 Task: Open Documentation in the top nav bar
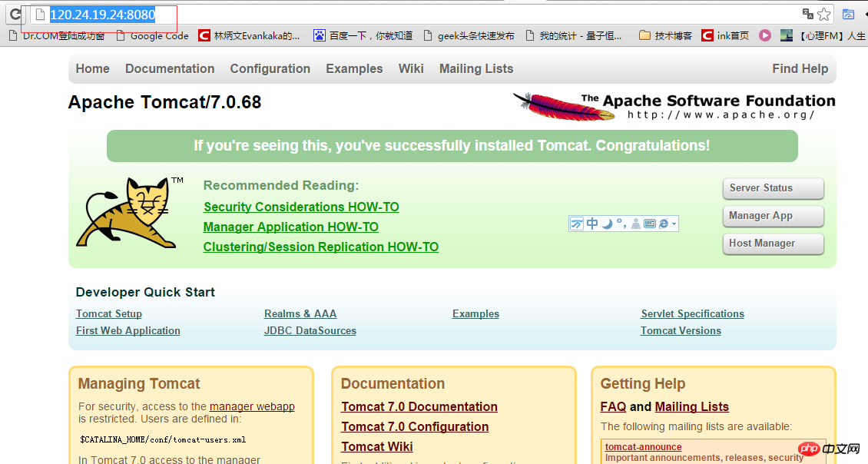tap(170, 68)
